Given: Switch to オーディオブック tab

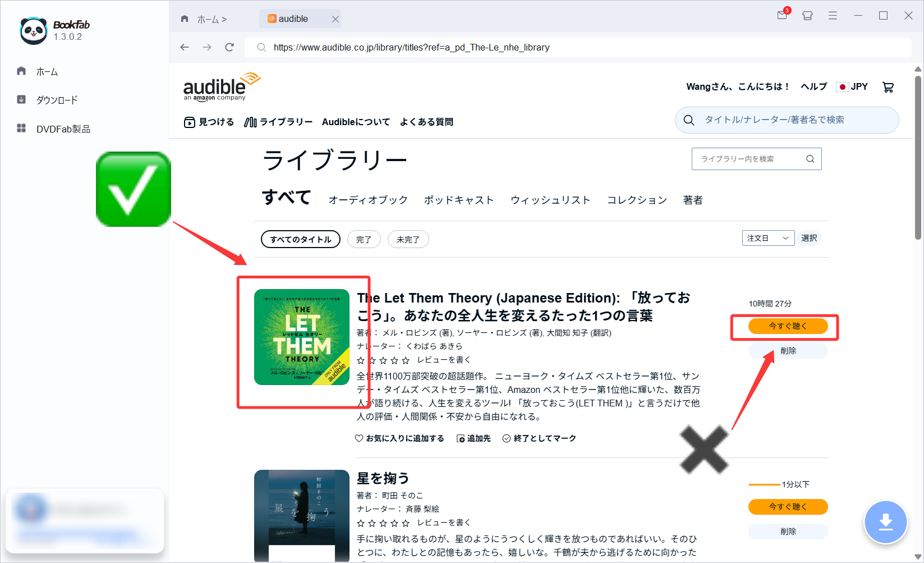Looking at the screenshot, I should point(368,200).
